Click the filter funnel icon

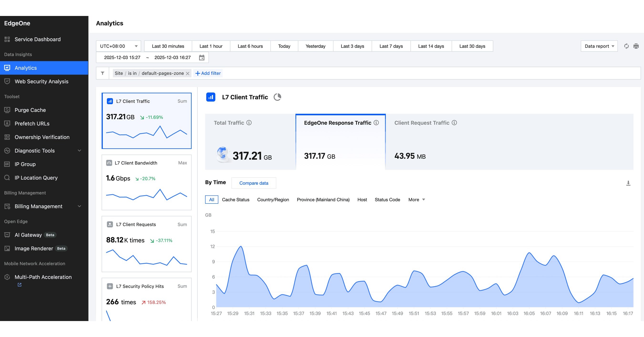click(103, 73)
